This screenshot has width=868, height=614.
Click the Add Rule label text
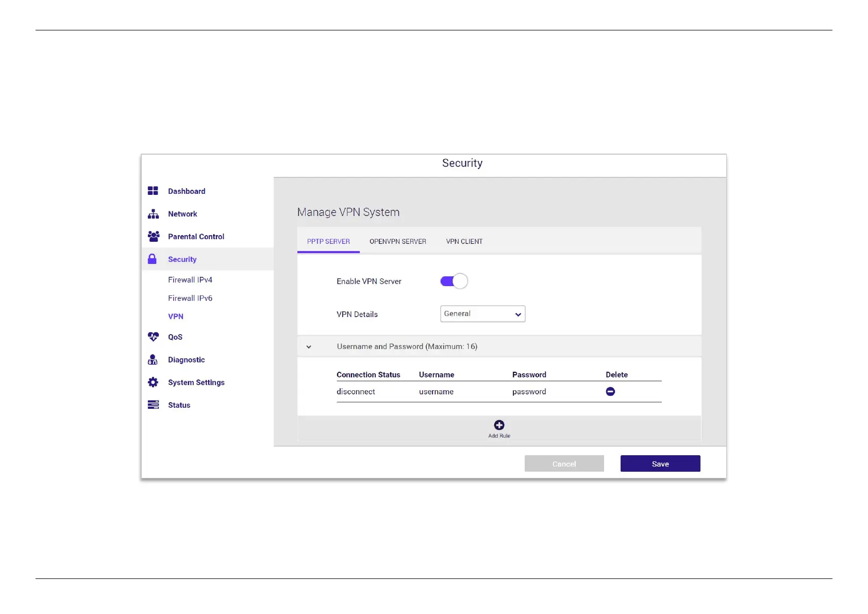point(499,436)
